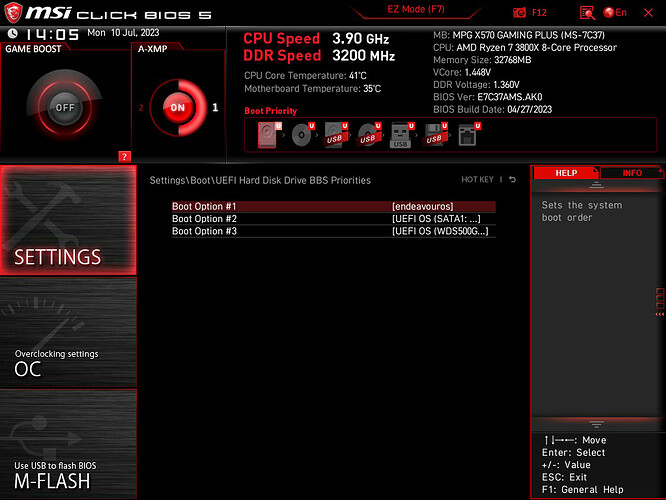The height and width of the screenshot is (500, 666).
Task: Select Boot Option #1 row
Action: 333,206
